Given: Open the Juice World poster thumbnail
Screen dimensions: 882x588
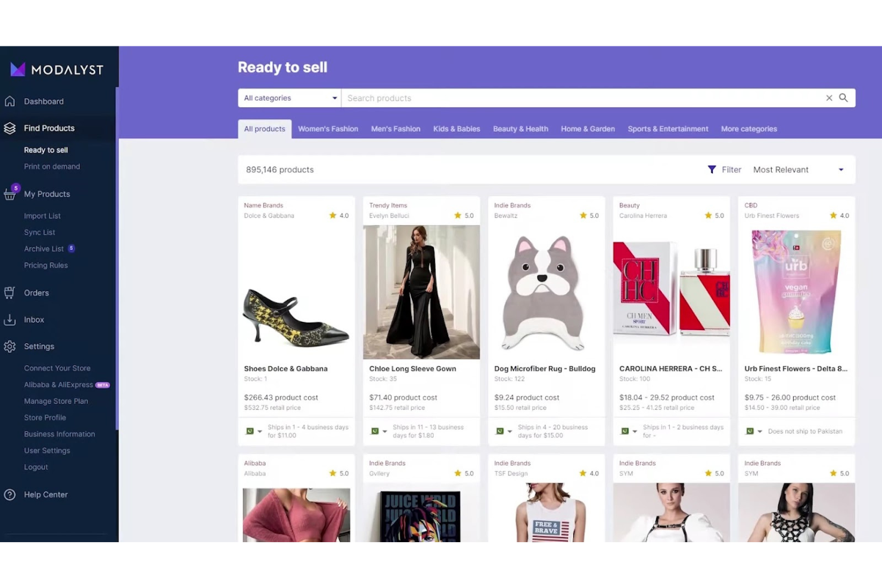Looking at the screenshot, I should pos(421,515).
